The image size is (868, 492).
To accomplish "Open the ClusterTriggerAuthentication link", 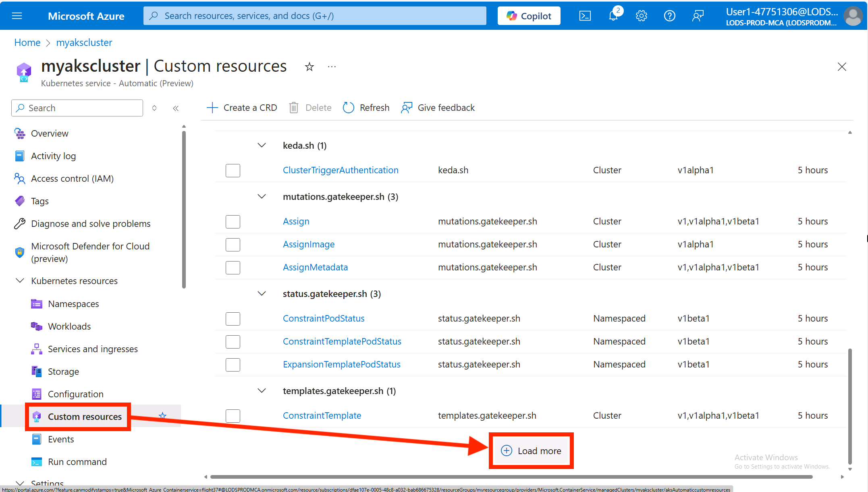I will point(341,170).
